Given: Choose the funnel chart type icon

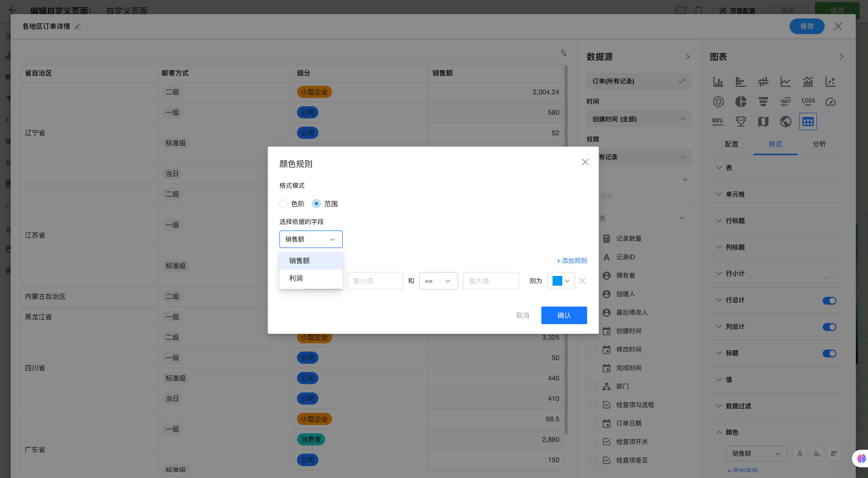Looking at the screenshot, I should pyautogui.click(x=763, y=101).
